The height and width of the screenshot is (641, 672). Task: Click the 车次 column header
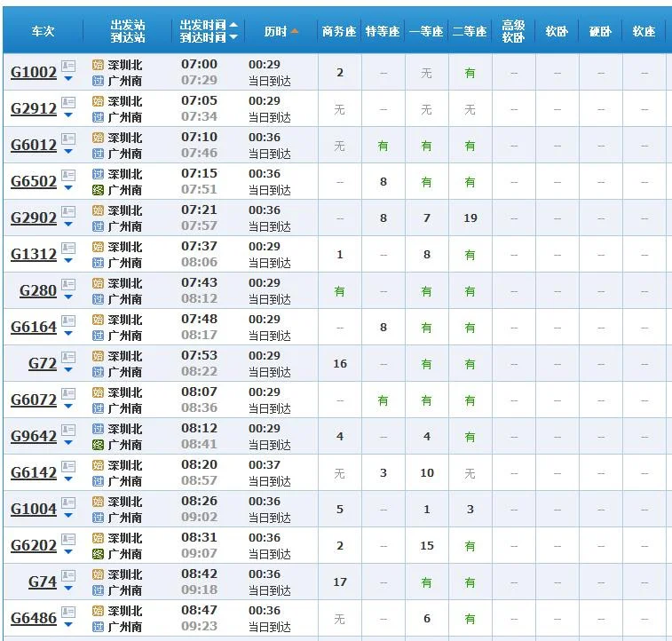tap(43, 31)
